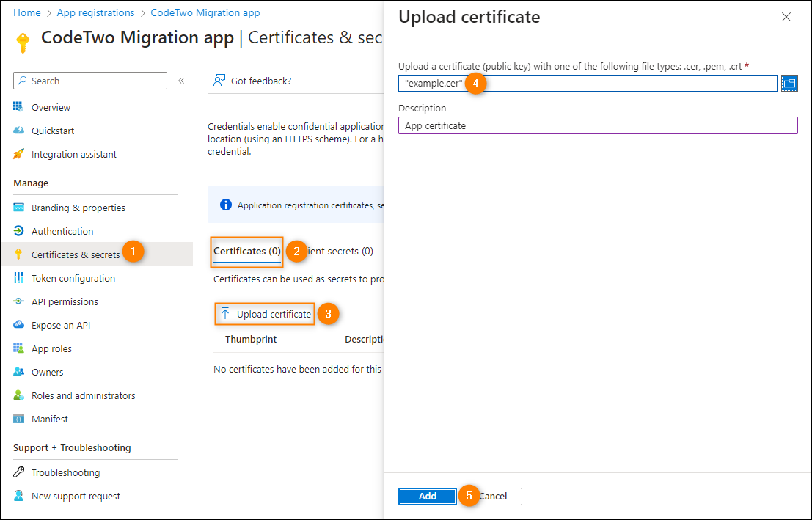Open the Overview page
The height and width of the screenshot is (520, 812).
click(51, 107)
